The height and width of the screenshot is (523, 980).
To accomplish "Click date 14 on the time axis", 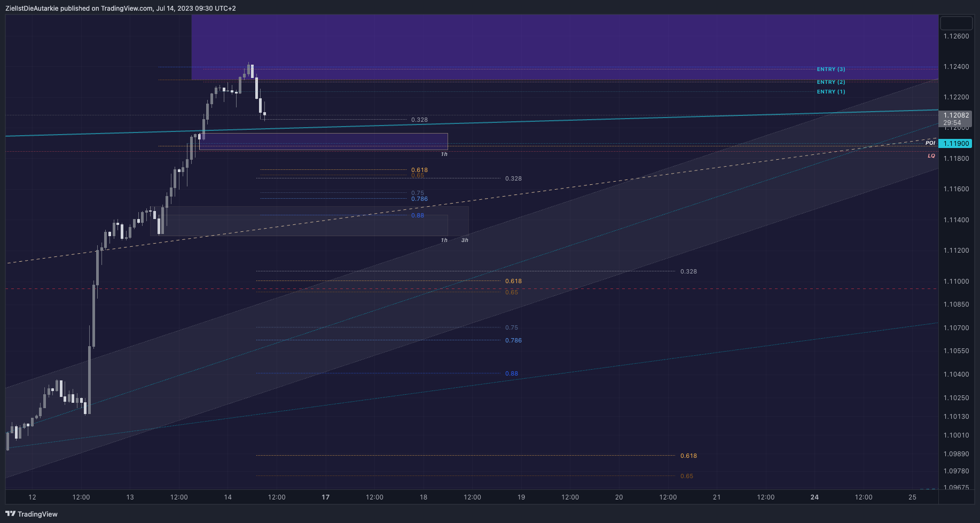I will (228, 497).
